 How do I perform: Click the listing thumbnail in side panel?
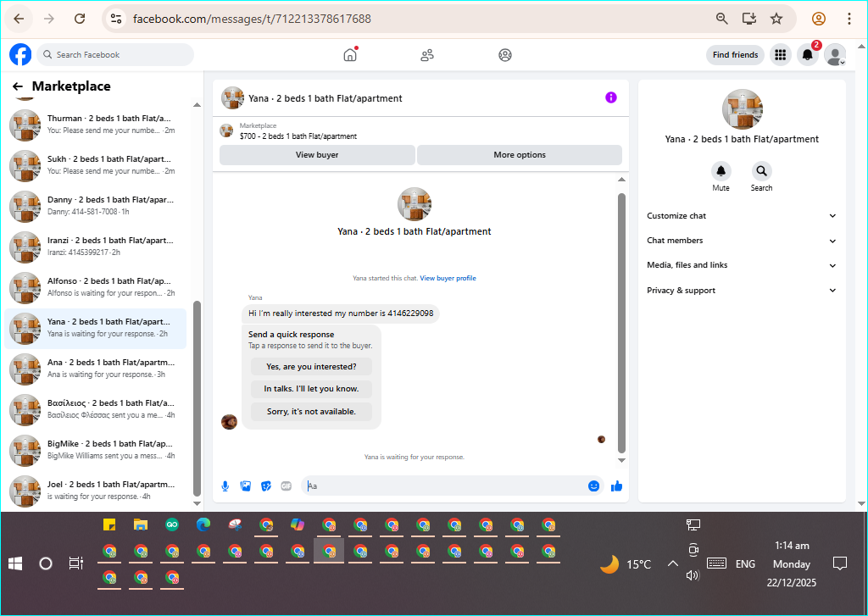(x=742, y=109)
